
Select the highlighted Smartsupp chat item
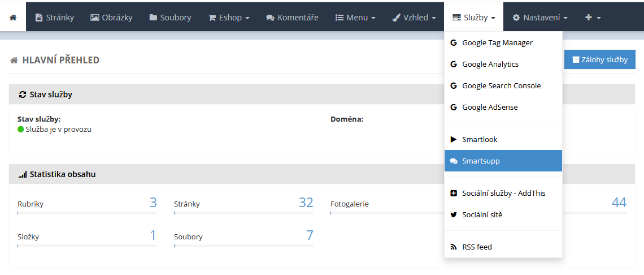(481, 161)
